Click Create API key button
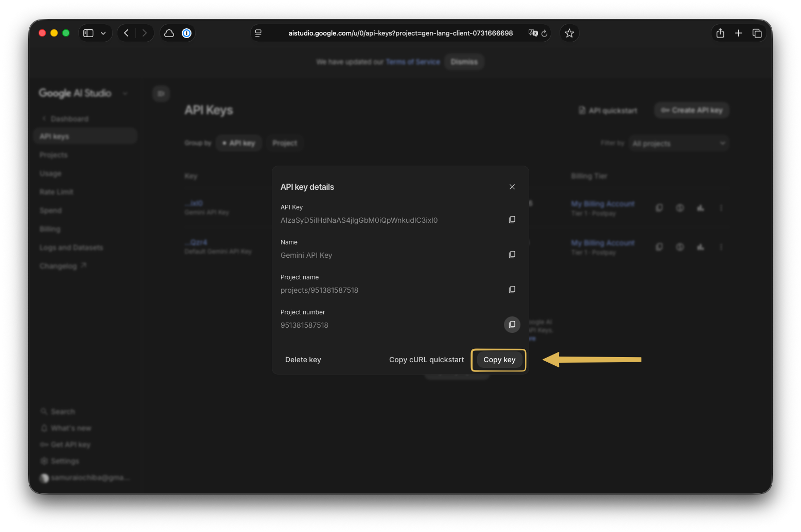This screenshot has height=532, width=801. coord(692,110)
